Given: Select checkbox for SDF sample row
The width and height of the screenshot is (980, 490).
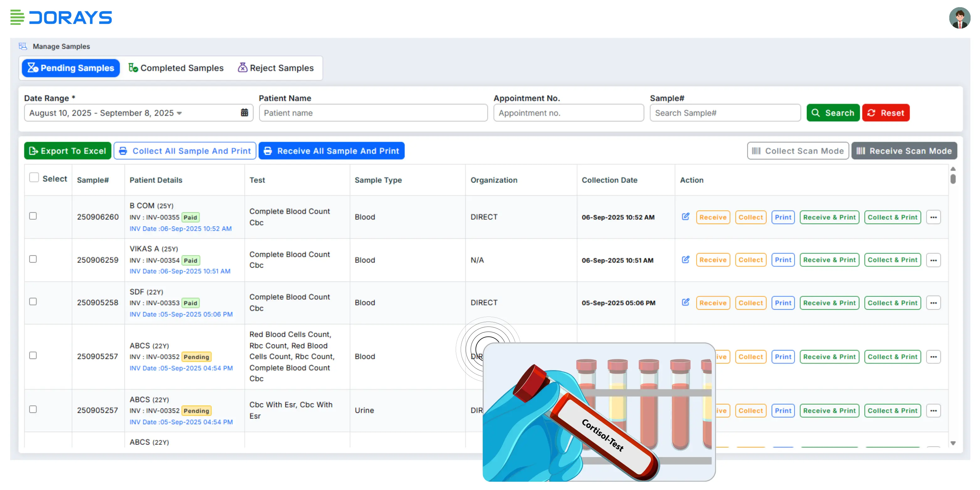Looking at the screenshot, I should point(33,302).
